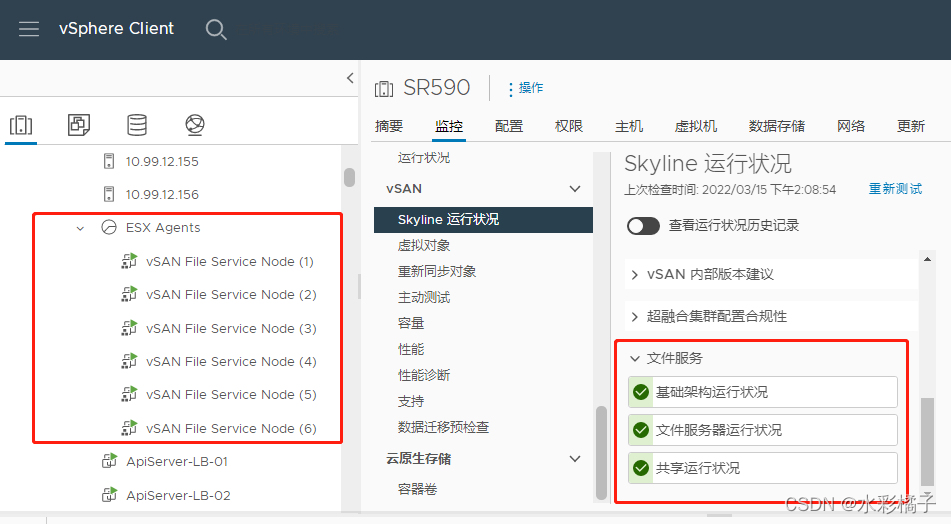Screen dimensions: 951x524
Task: Select 性能 in vSAN menu
Action: click(411, 349)
